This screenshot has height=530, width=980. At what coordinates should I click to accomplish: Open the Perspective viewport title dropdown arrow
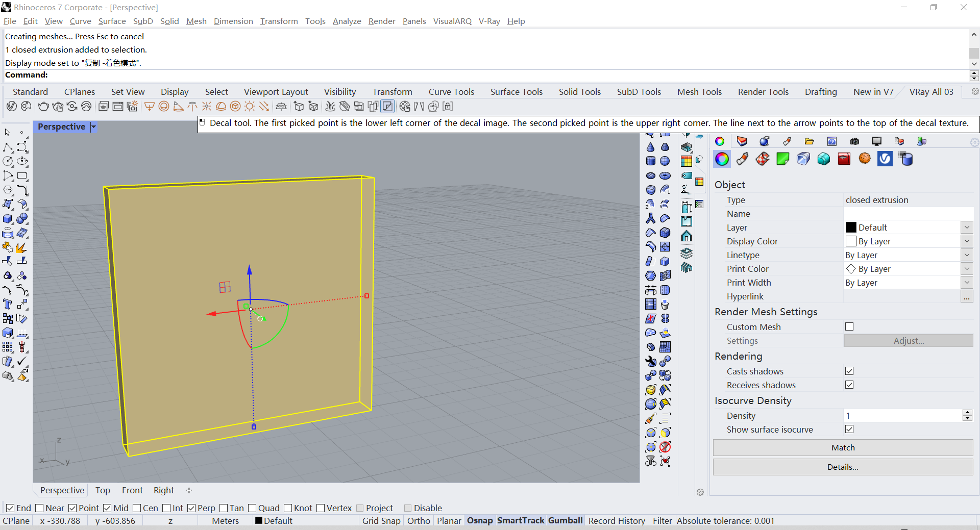coord(93,127)
